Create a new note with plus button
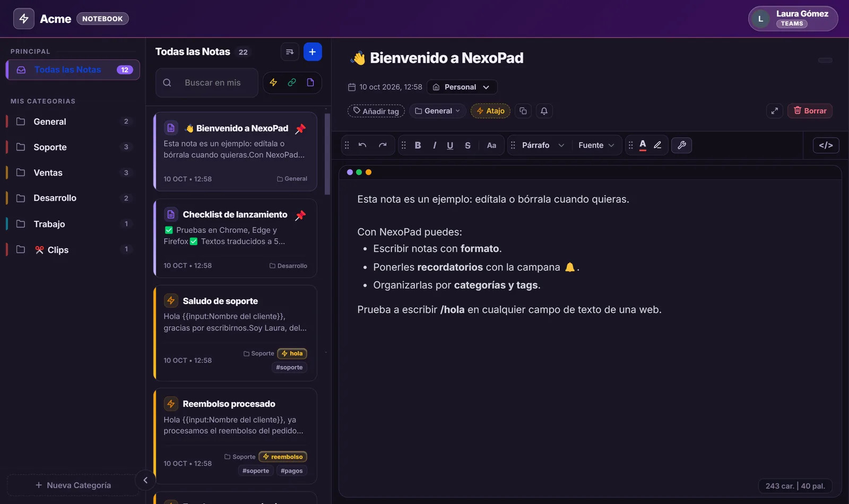849x504 pixels. pyautogui.click(x=313, y=51)
